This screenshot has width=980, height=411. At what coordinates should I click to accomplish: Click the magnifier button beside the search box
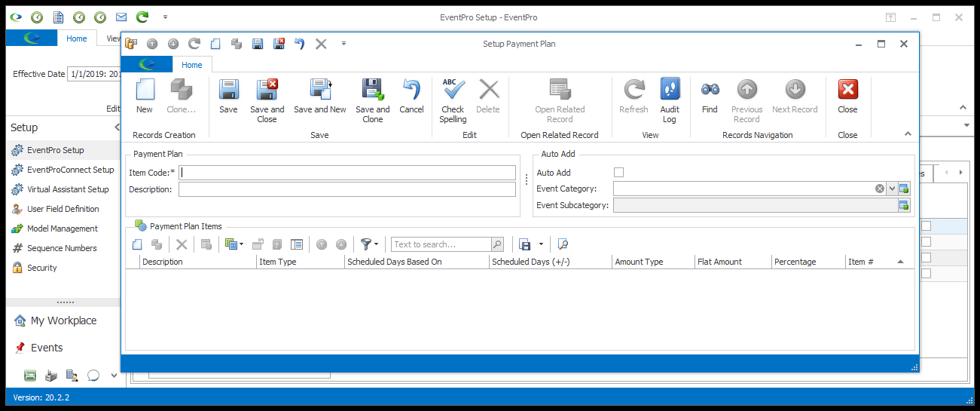(x=497, y=244)
